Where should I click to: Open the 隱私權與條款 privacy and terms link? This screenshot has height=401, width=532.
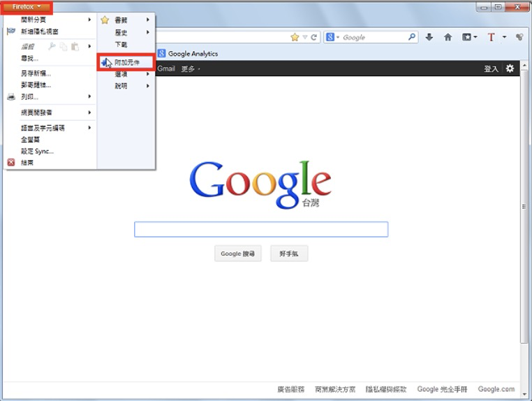point(386,389)
